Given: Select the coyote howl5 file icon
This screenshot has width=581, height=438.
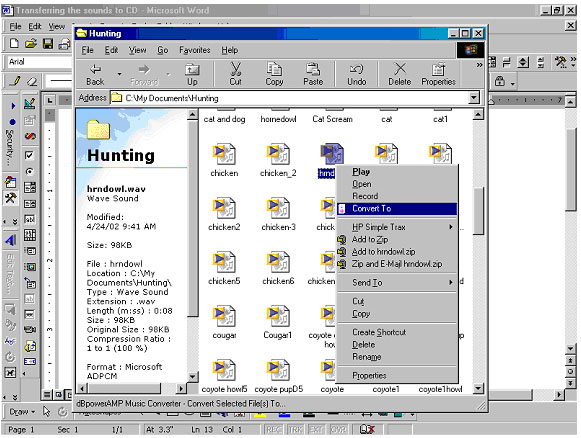Looking at the screenshot, I should click(224, 370).
